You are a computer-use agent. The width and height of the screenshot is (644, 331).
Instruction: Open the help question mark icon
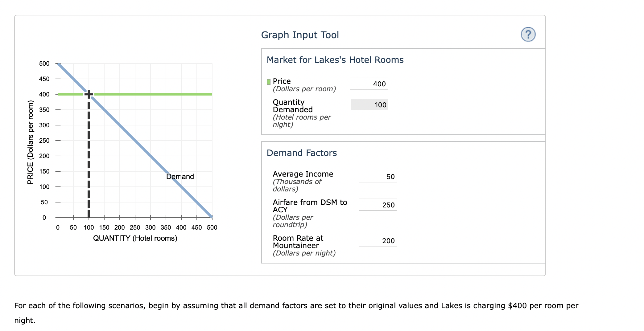[x=528, y=35]
